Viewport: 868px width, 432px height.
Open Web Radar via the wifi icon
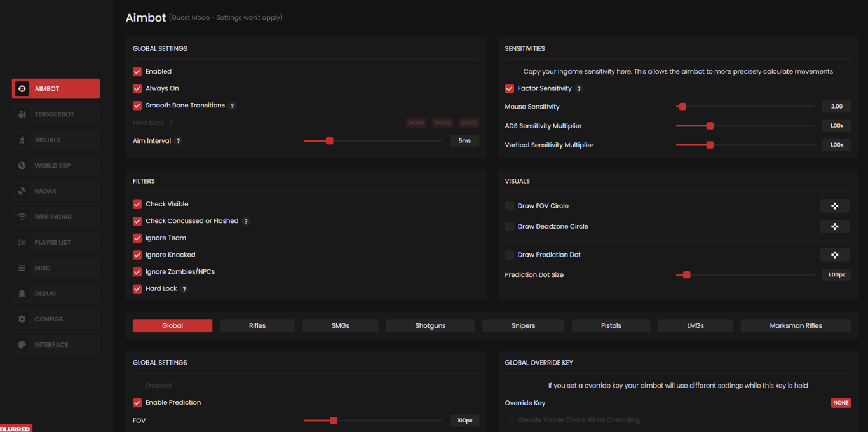tap(22, 217)
